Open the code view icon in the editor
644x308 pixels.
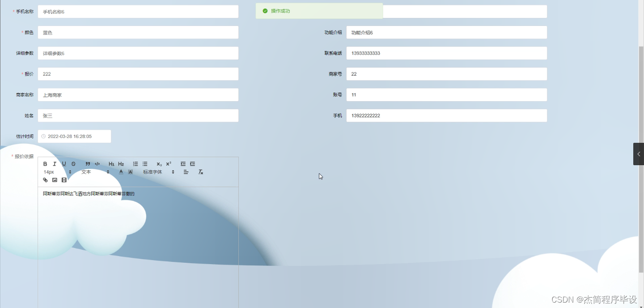point(97,163)
